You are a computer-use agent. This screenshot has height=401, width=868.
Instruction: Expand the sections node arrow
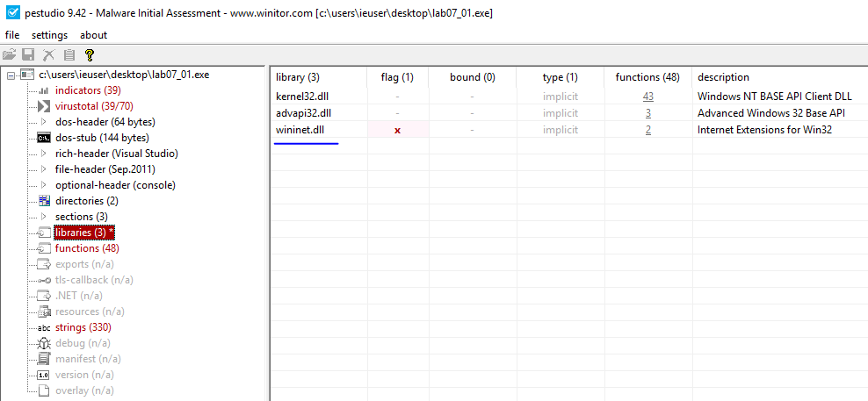(x=44, y=216)
